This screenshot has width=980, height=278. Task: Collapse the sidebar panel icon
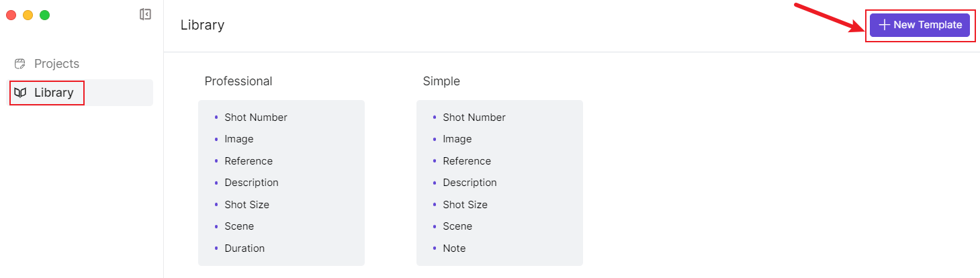click(x=145, y=14)
